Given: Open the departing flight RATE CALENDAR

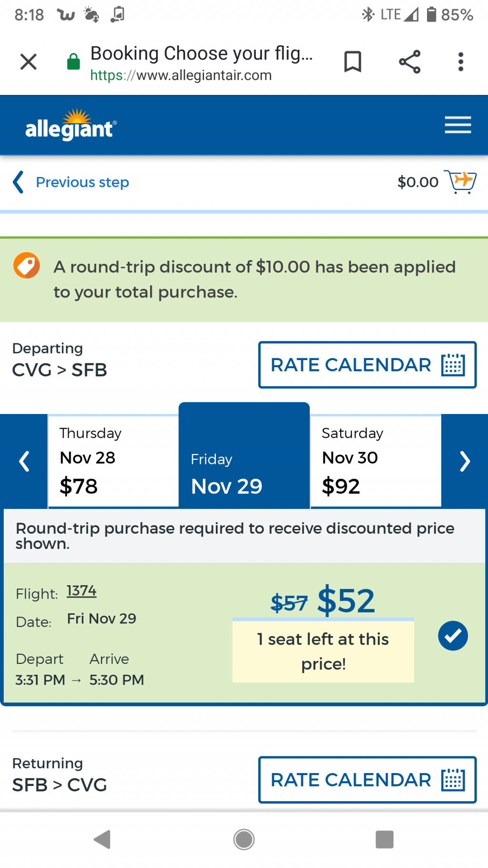Looking at the screenshot, I should click(x=367, y=365).
